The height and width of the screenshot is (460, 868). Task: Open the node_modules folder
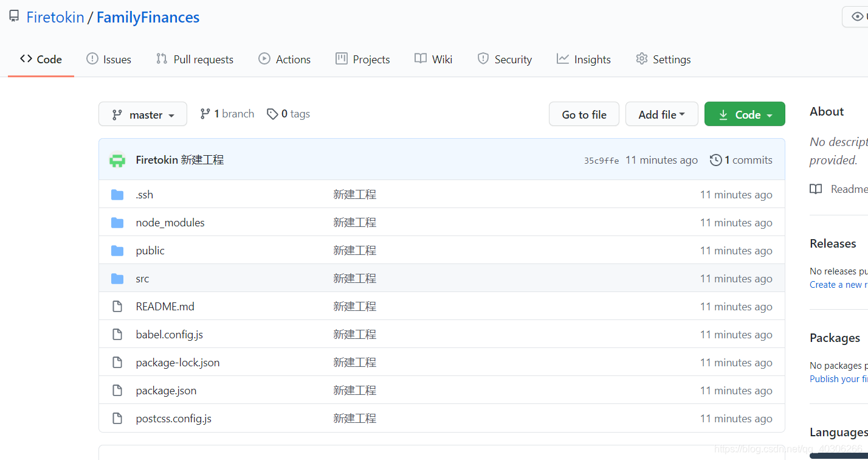pos(170,223)
